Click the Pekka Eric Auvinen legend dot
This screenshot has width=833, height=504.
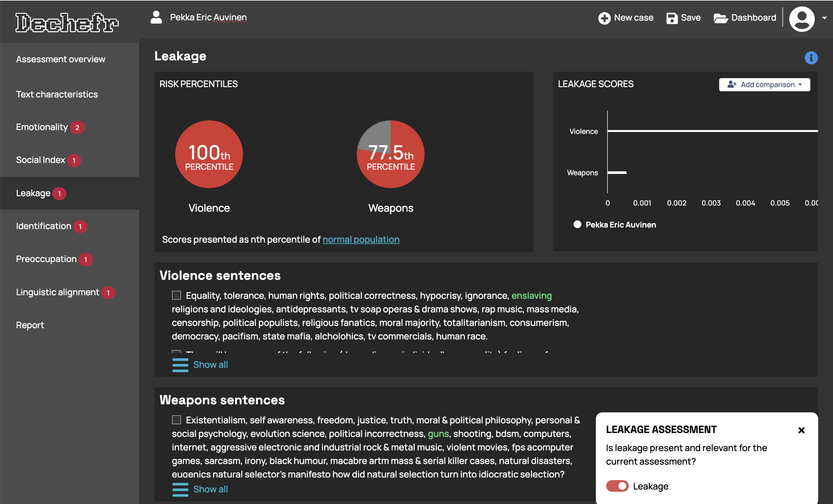577,225
